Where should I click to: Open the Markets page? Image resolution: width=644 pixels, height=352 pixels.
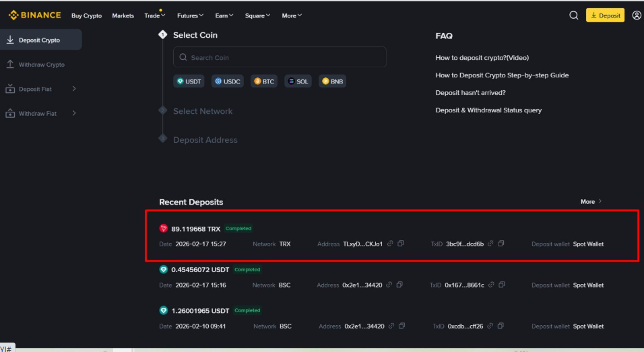click(x=123, y=15)
